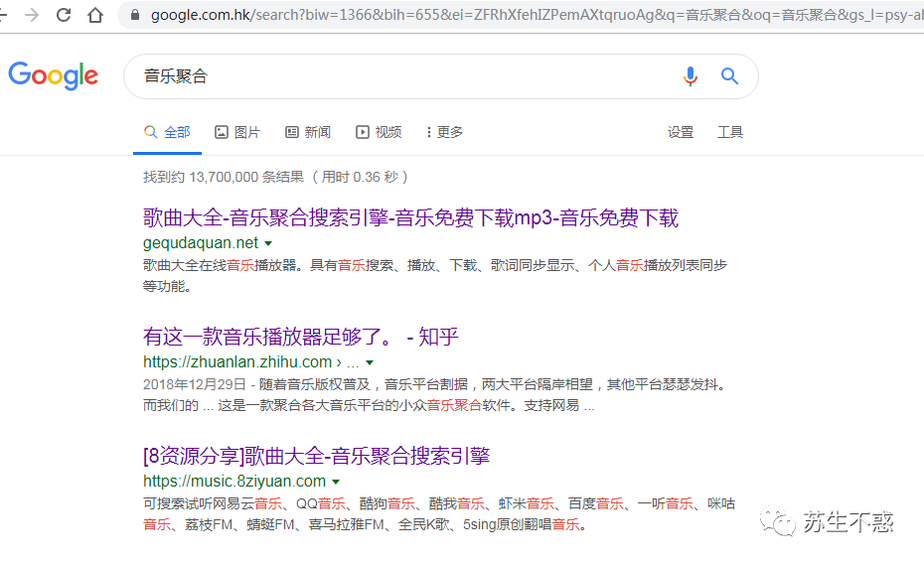
Task: Open the 歌曲大全-音乐聚合搜索引擎 result title
Action: coord(410,217)
